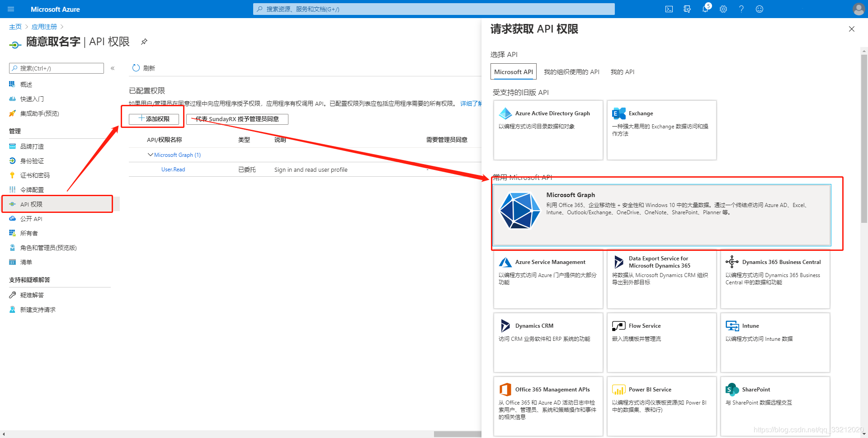
Task: Pin the API 权限 page with pin icon
Action: click(x=144, y=42)
